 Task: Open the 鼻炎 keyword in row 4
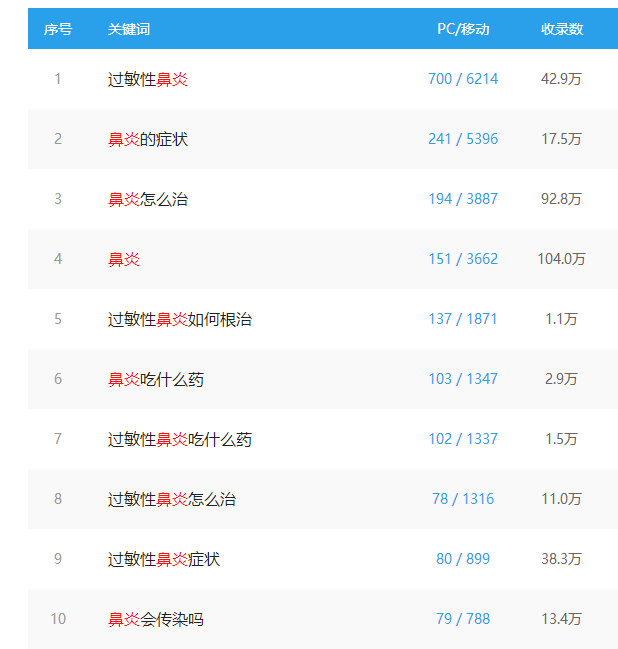[x=124, y=259]
